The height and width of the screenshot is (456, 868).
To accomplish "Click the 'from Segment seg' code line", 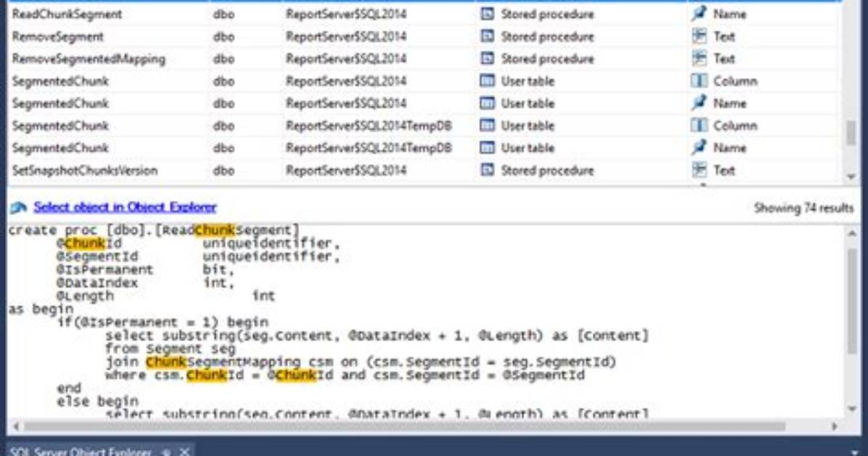I will pos(171,349).
